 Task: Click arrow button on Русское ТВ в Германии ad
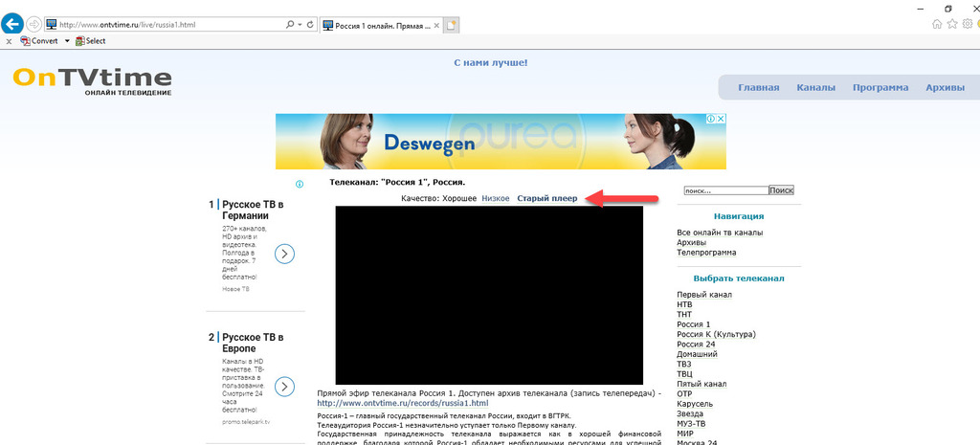[284, 254]
